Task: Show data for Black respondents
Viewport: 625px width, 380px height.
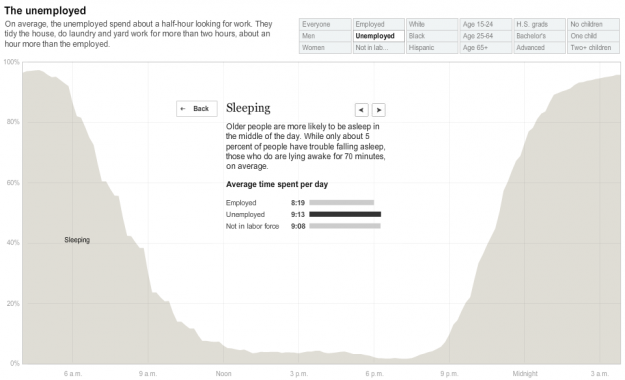Action: pos(432,36)
